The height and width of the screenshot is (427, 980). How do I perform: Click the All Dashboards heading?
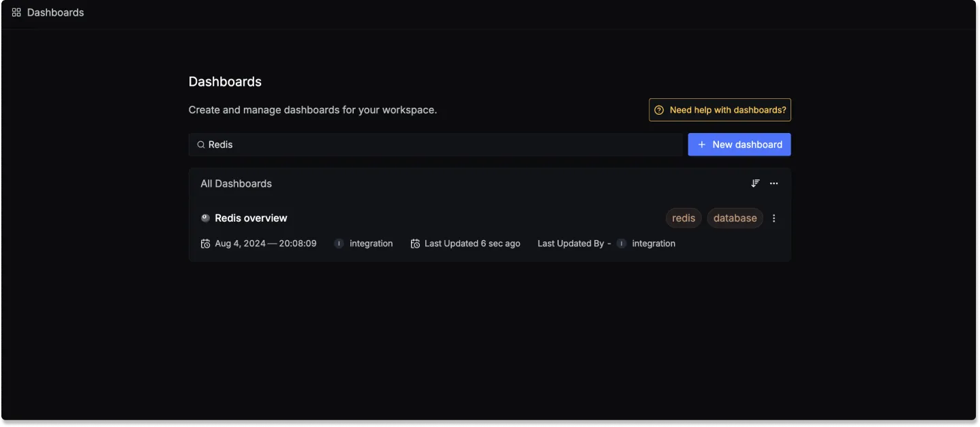click(236, 183)
